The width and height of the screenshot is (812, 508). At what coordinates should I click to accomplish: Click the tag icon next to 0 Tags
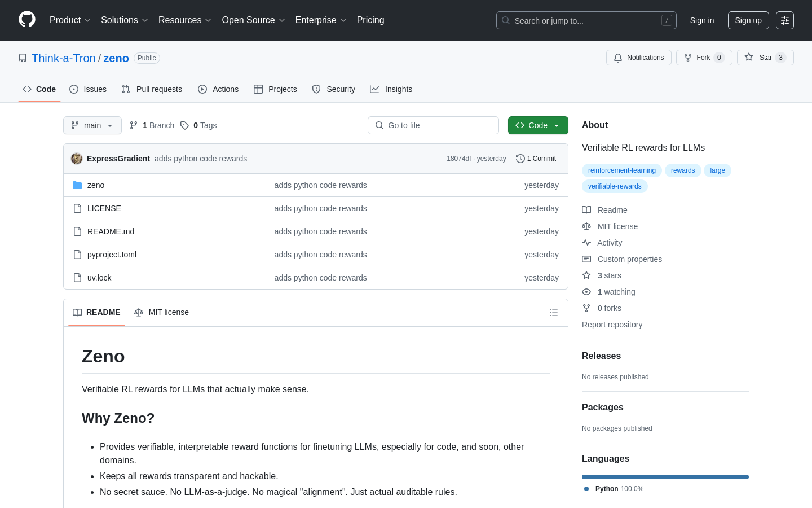tap(184, 125)
